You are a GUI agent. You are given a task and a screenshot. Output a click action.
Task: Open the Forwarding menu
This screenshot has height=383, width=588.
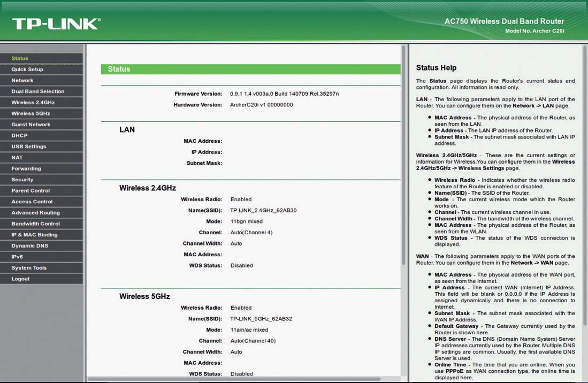click(x=41, y=168)
